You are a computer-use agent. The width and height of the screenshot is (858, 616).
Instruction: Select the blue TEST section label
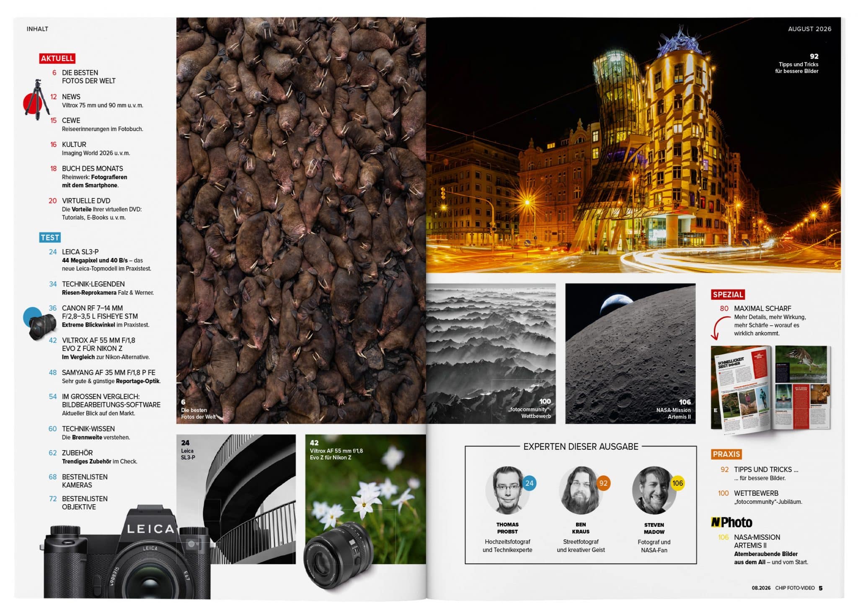point(50,237)
